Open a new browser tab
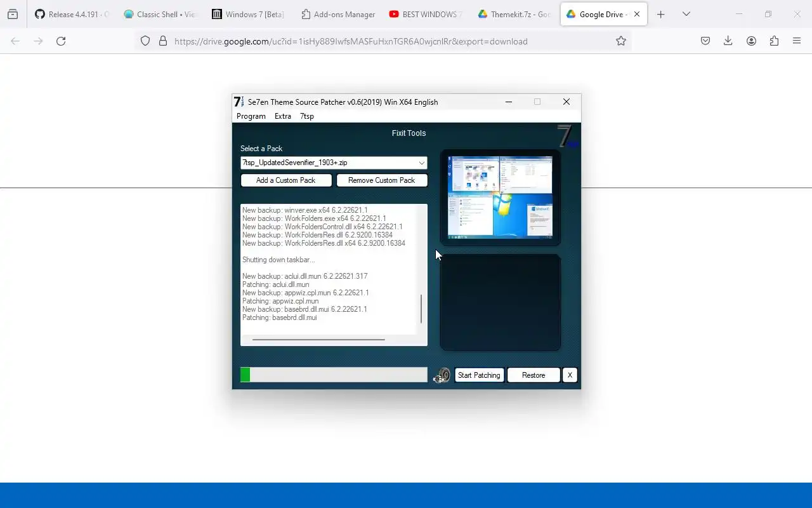 [660, 14]
